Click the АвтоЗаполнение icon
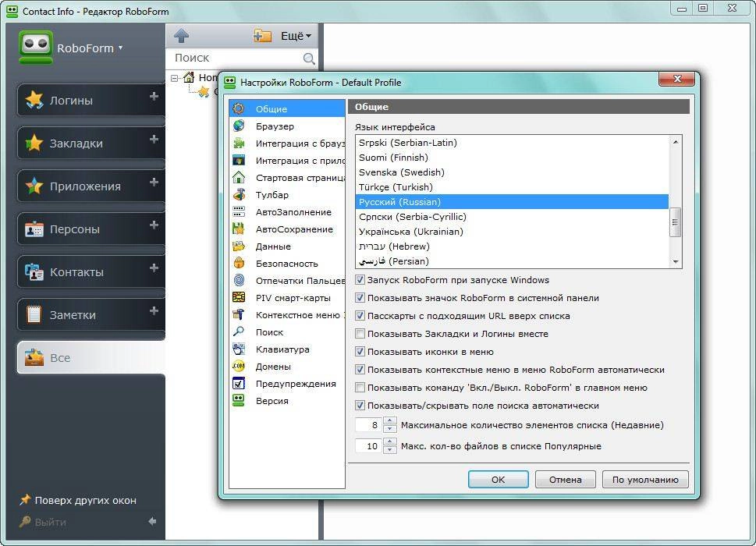The image size is (756, 546). (239, 211)
